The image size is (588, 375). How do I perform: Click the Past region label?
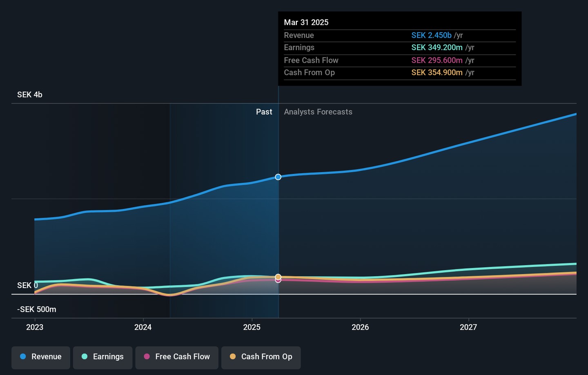pos(264,112)
